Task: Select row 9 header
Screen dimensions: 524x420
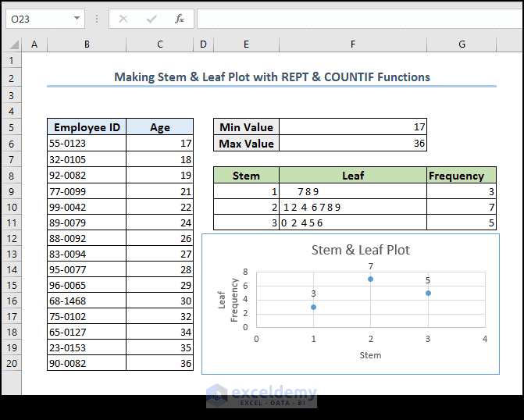Action: tap(12, 191)
